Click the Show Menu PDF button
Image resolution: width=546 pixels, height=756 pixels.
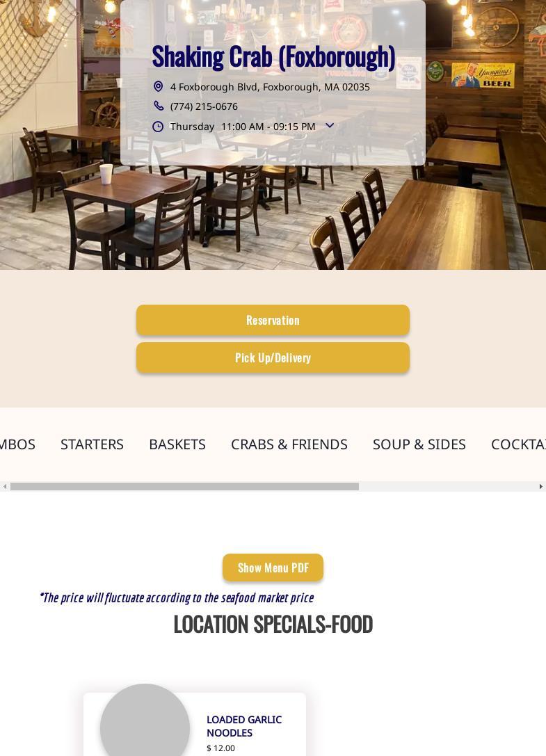tap(273, 568)
